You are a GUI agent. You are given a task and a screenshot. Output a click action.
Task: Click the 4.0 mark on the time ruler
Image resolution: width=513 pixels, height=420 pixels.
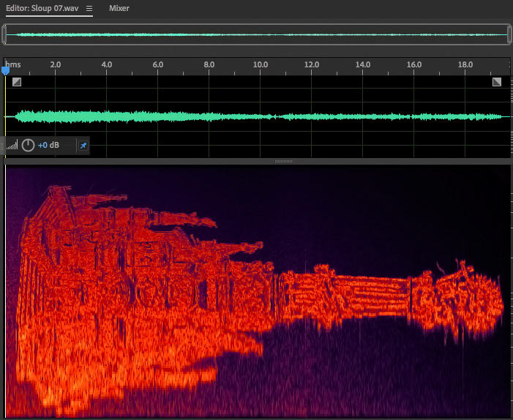(x=107, y=64)
